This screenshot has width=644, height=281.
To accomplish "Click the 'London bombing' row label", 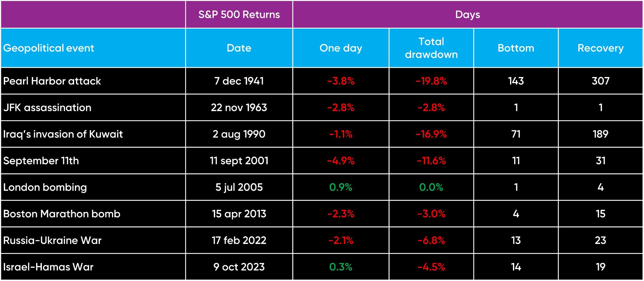I will (x=45, y=187).
